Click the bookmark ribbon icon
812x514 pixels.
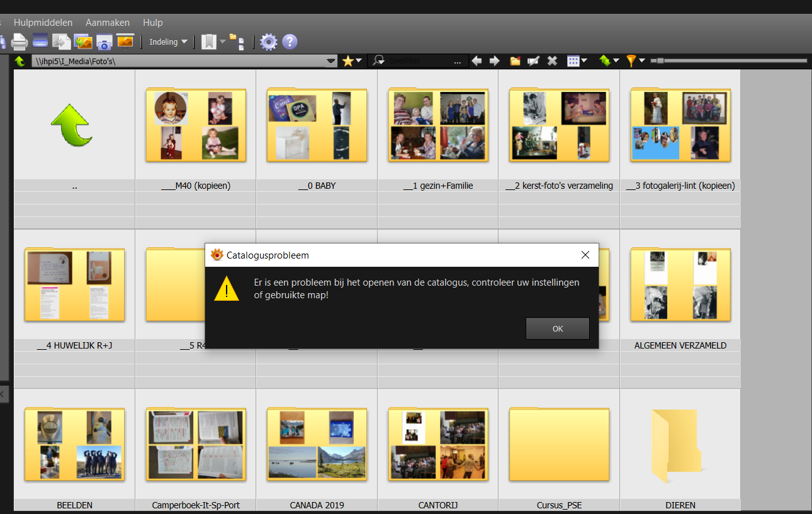tap(208, 42)
